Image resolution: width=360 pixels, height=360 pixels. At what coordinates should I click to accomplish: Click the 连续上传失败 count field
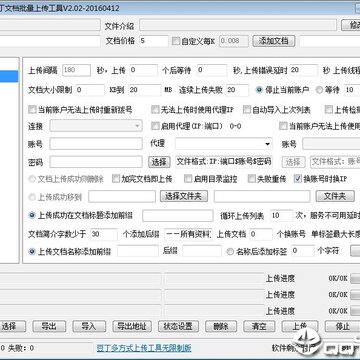(x=237, y=90)
